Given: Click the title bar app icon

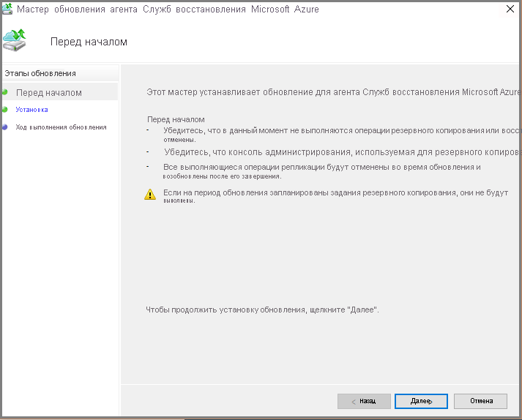Looking at the screenshot, I should (x=7, y=9).
